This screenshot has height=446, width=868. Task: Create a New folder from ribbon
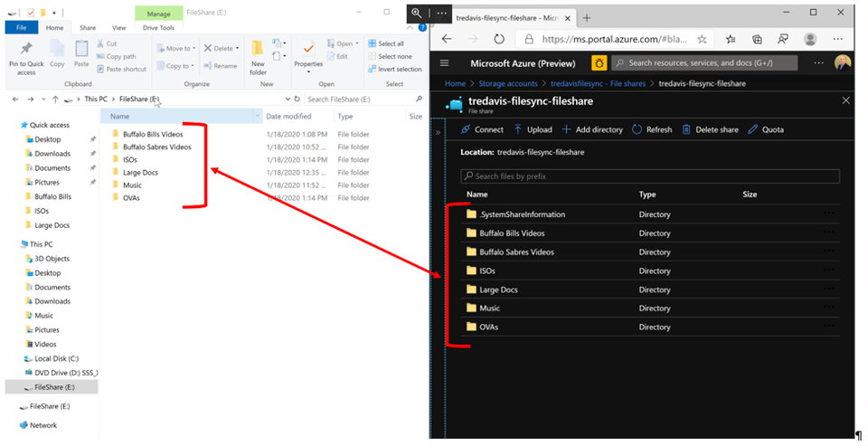[x=258, y=57]
